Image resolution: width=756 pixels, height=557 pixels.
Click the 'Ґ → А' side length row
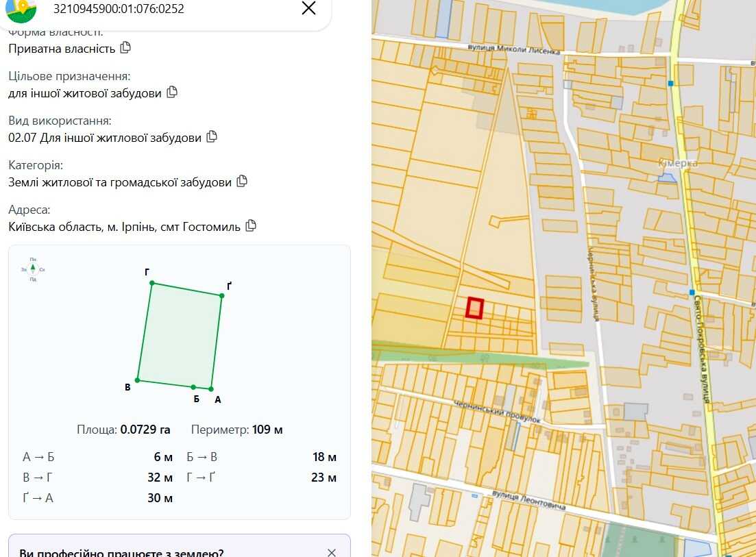click(x=97, y=497)
